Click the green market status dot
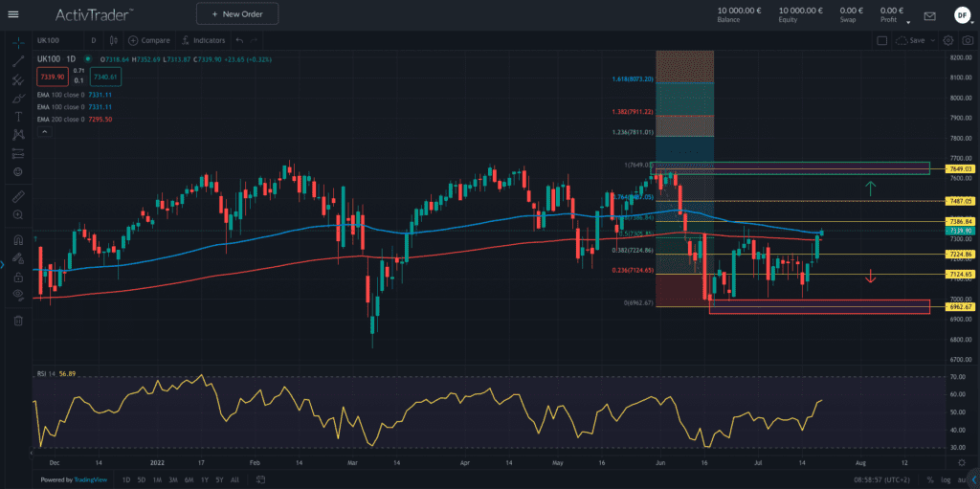This screenshot has width=980, height=489. click(x=87, y=58)
